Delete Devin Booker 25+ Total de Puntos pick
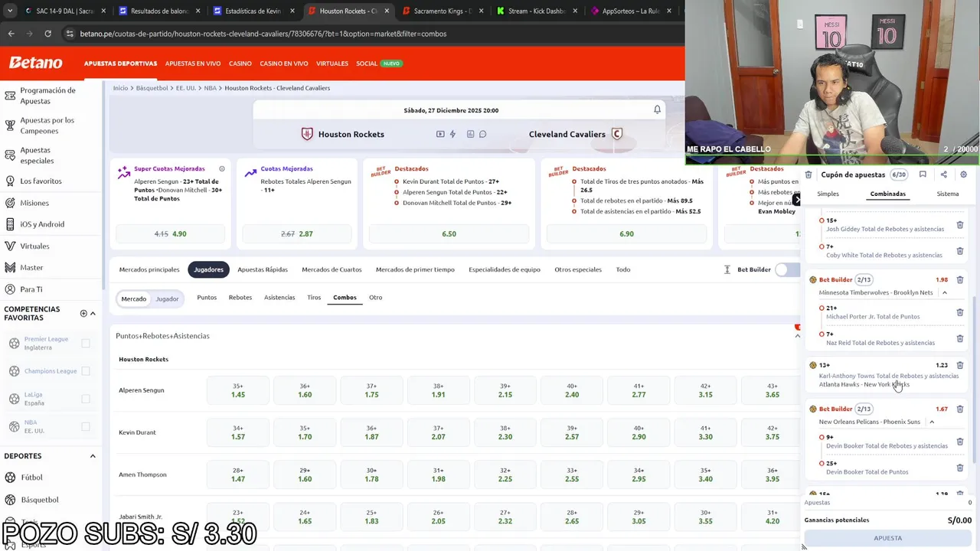 [960, 468]
